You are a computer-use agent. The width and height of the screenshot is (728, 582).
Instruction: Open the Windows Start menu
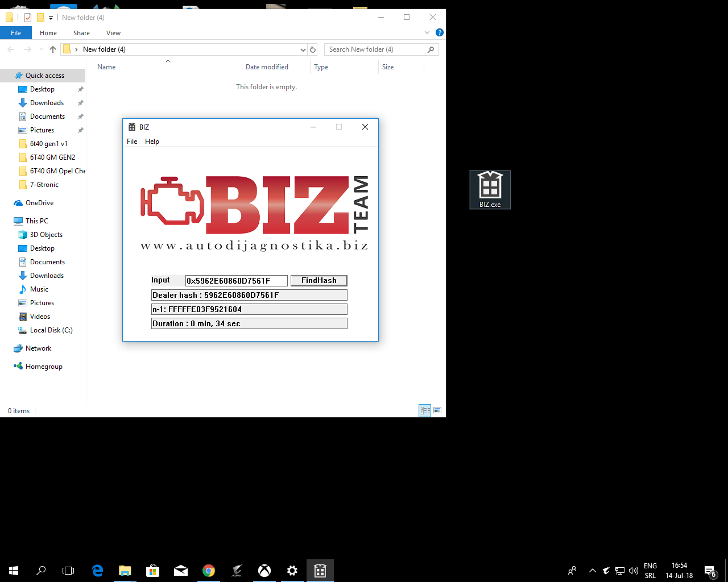(14, 571)
